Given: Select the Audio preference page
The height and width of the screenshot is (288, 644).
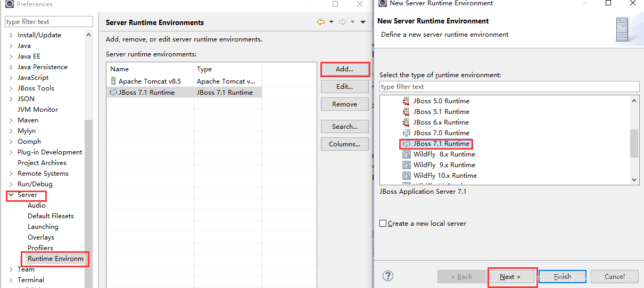Looking at the screenshot, I should point(37,205).
